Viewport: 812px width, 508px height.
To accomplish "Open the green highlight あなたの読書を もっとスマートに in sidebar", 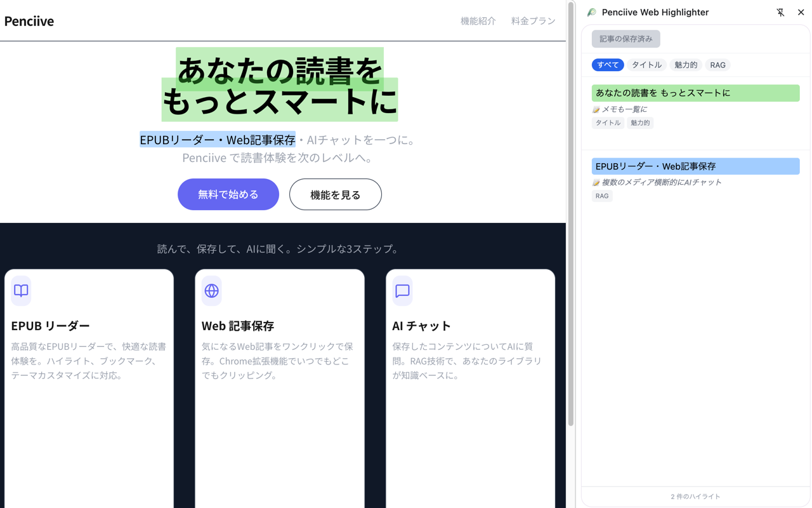I will click(695, 93).
